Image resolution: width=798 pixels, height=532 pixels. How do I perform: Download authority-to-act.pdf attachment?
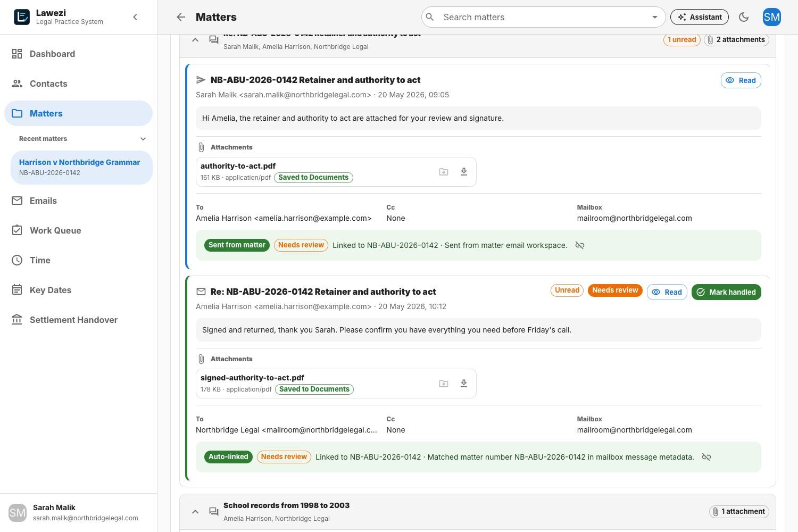(x=464, y=172)
